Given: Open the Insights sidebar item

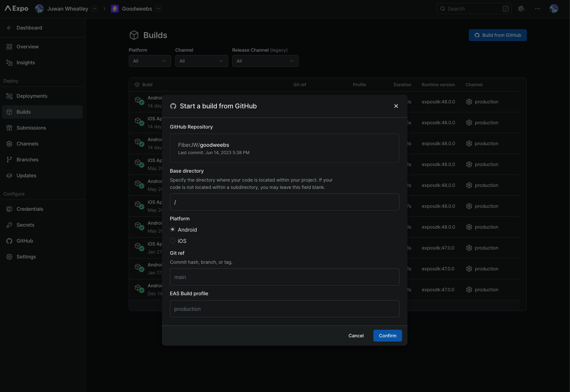Looking at the screenshot, I should [x=42, y=63].
